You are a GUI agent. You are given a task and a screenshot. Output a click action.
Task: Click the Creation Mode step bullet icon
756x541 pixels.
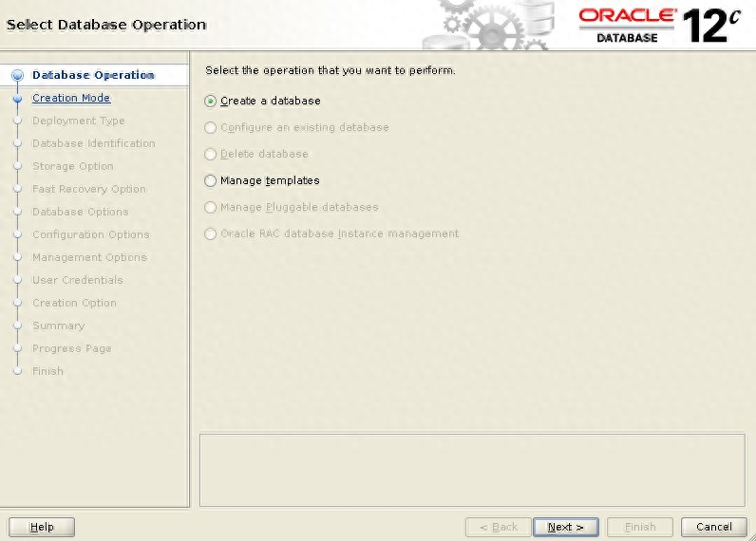[17, 98]
